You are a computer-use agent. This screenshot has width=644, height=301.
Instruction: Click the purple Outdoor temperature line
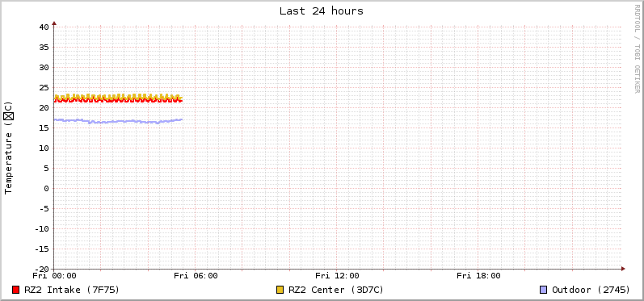pos(118,121)
